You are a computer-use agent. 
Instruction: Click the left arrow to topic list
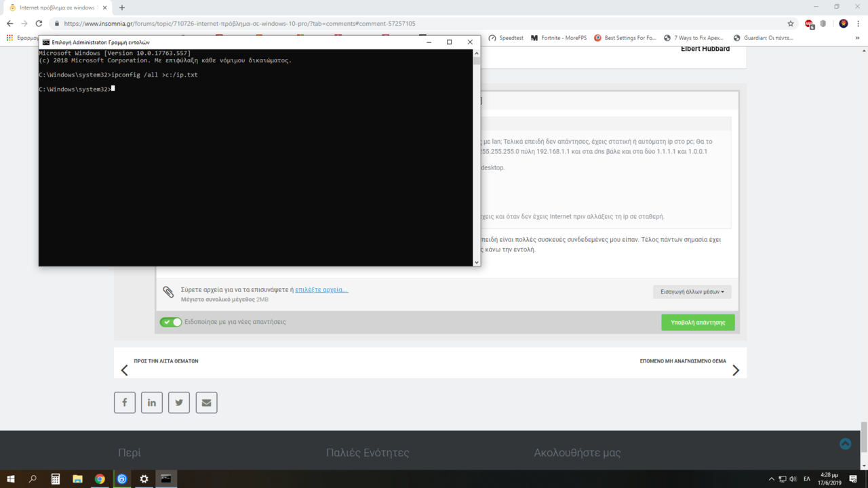click(x=124, y=370)
